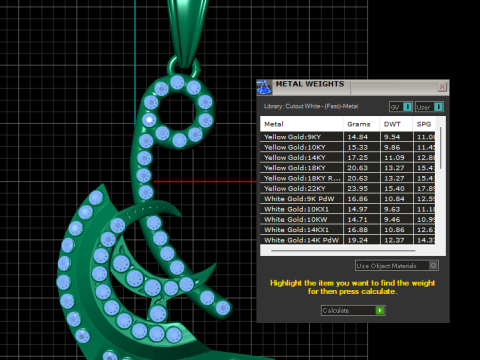
Task: Click the 10.84 DWT value
Action: point(394,199)
